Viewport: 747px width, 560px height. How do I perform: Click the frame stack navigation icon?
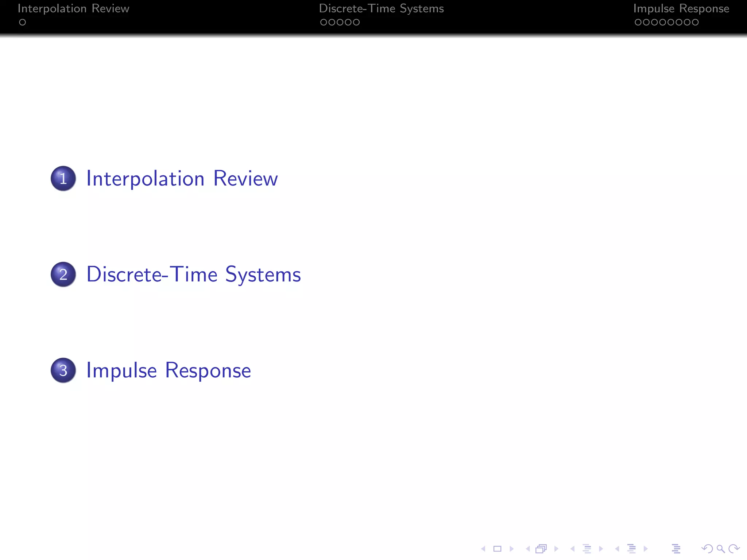point(541,549)
